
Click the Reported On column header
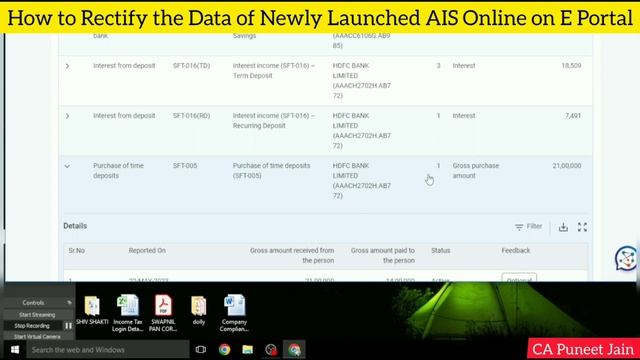[147, 251]
